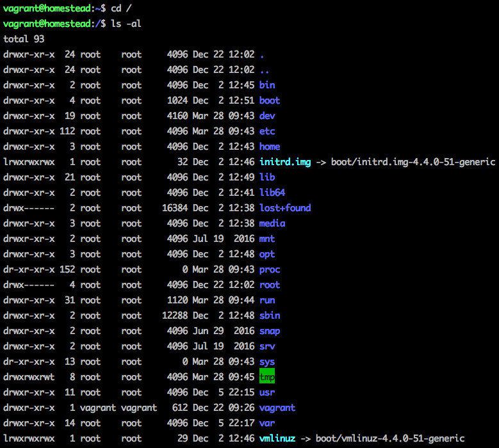Select the 'bin' directory name
499x448 pixels.
tap(267, 85)
